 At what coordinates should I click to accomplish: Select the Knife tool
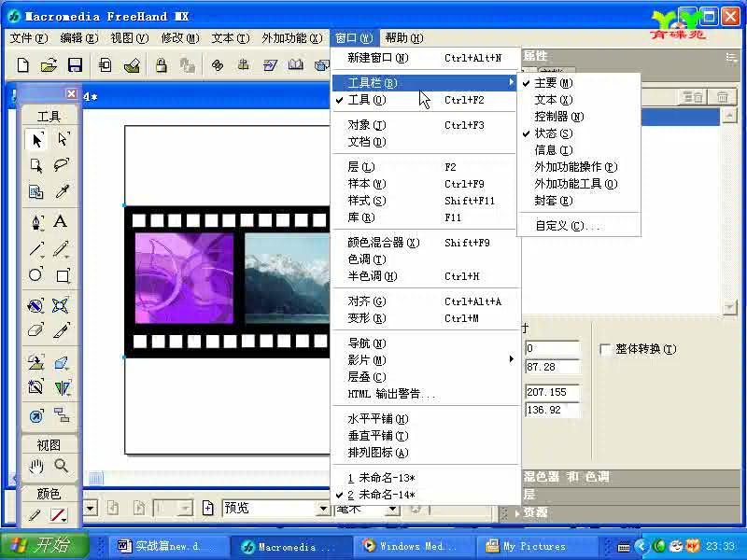point(62,330)
